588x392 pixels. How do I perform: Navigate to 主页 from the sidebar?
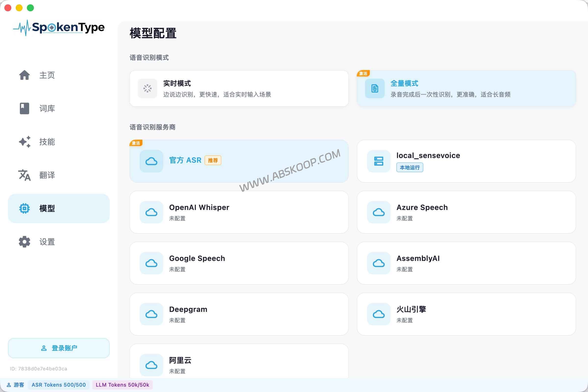[24, 75]
